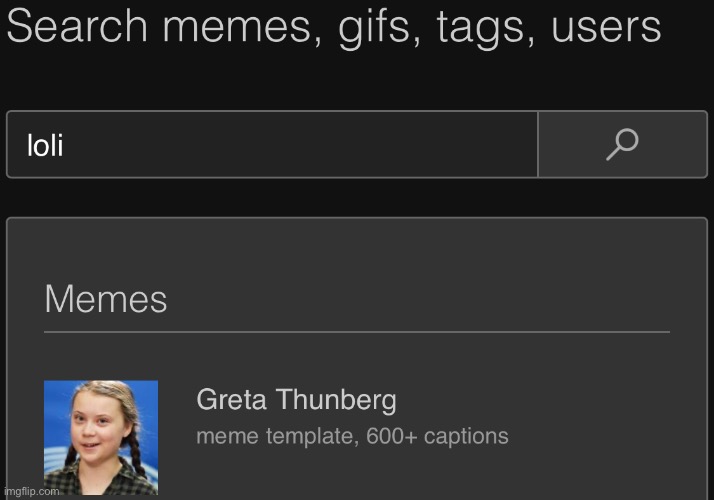
Task: Focus the search field containing 'loli'
Action: pyautogui.click(x=272, y=144)
